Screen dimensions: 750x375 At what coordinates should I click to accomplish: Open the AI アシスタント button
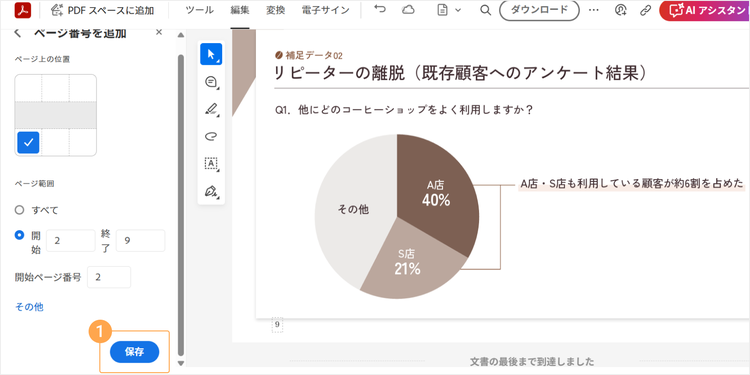(x=705, y=10)
